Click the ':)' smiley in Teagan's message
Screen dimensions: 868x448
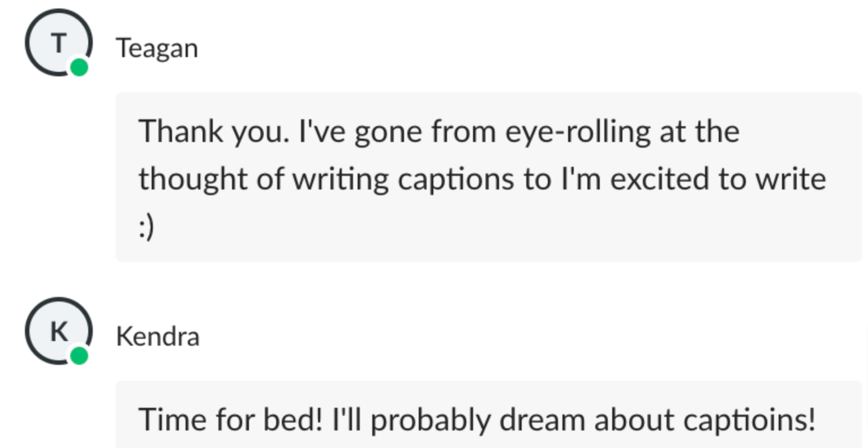point(146,227)
